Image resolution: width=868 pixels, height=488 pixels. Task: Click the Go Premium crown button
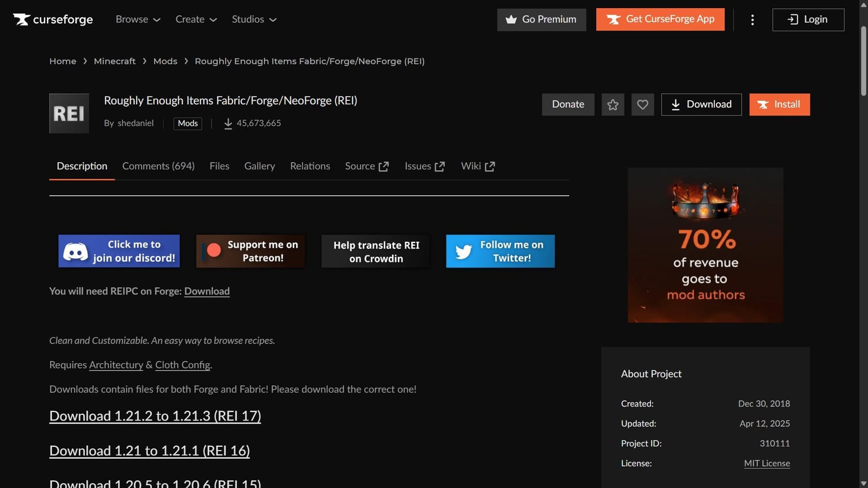pyautogui.click(x=541, y=20)
